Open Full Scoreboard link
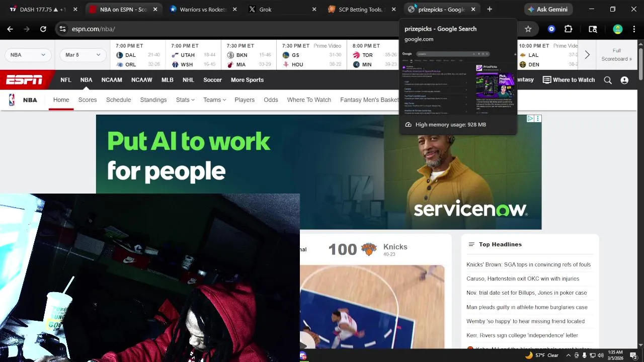This screenshot has width=644, height=362. click(616, 55)
